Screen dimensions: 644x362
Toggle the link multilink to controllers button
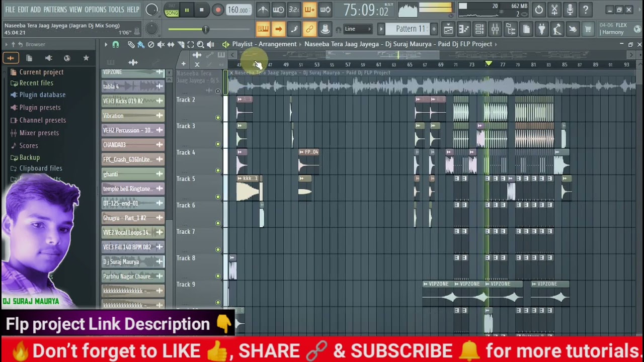click(310, 29)
